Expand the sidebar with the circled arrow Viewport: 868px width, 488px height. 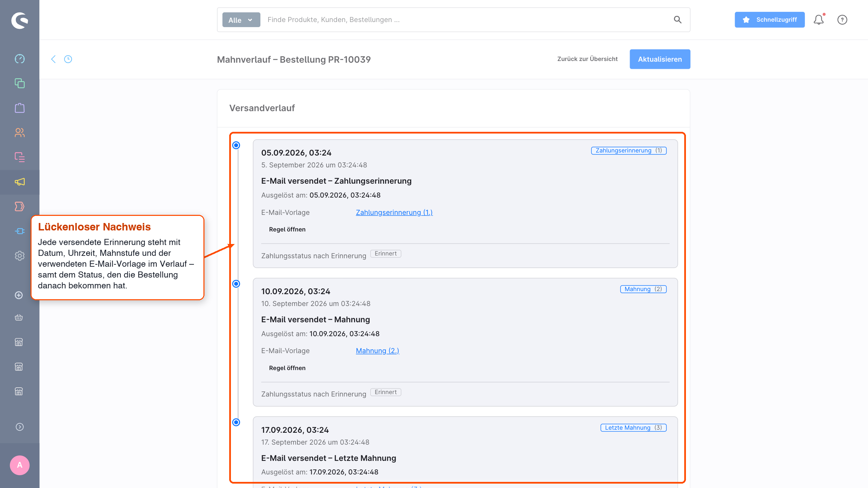click(x=20, y=427)
